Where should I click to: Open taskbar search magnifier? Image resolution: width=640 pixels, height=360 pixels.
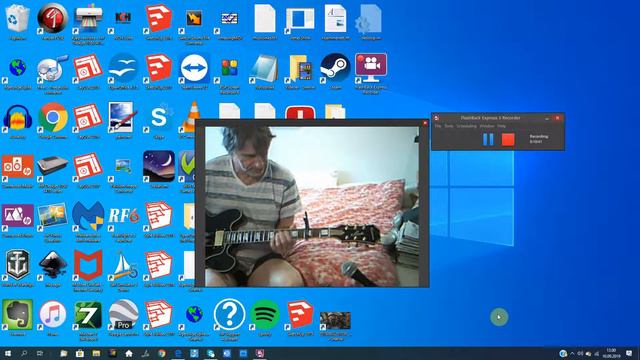click(24, 353)
